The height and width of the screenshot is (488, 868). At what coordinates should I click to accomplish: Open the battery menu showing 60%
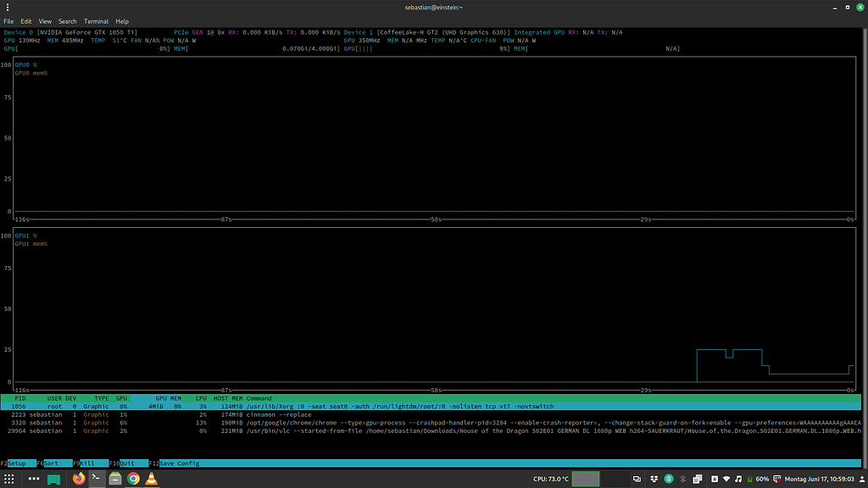click(754, 478)
